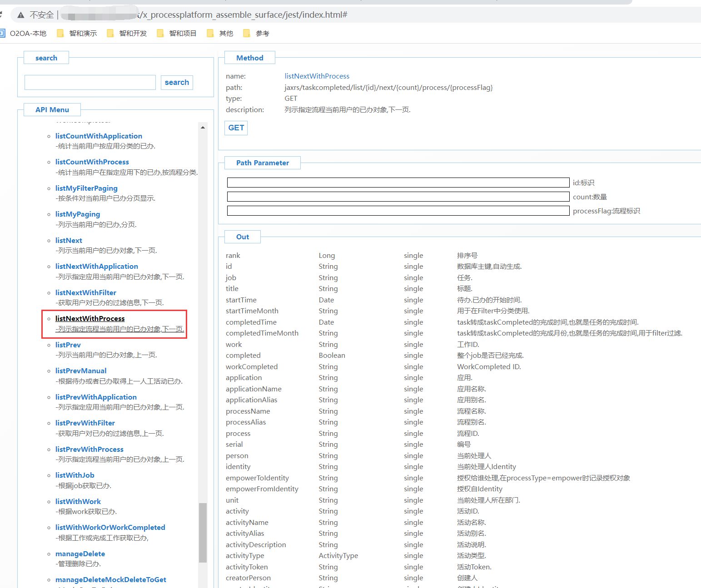Select listMyFilterPaging in API menu
The image size is (701, 588).
coord(86,188)
